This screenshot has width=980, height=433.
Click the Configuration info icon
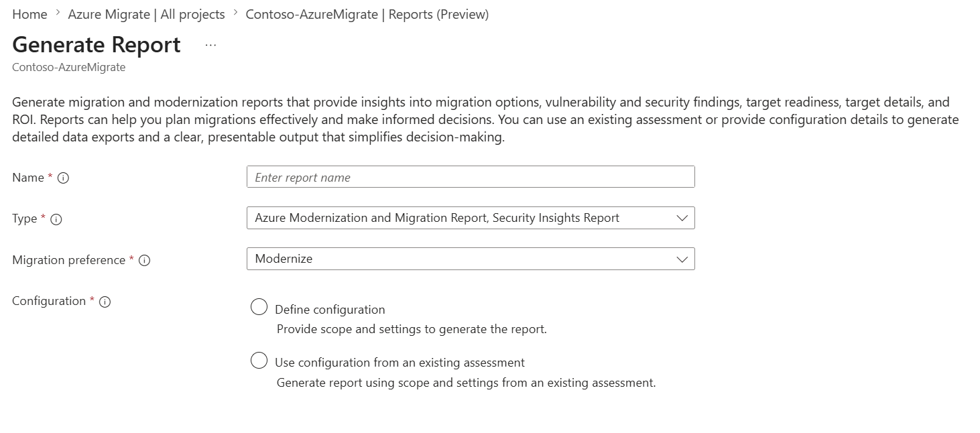tap(105, 302)
